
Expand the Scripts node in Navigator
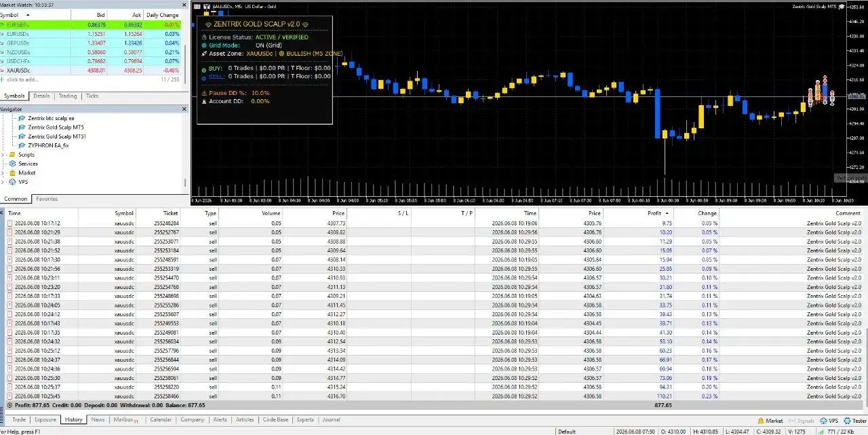click(4, 155)
